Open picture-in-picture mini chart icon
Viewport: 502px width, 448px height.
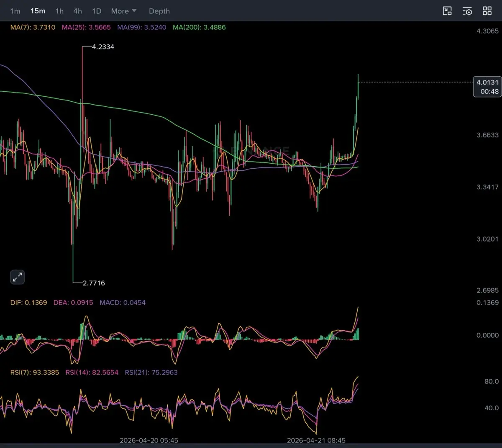(x=447, y=11)
